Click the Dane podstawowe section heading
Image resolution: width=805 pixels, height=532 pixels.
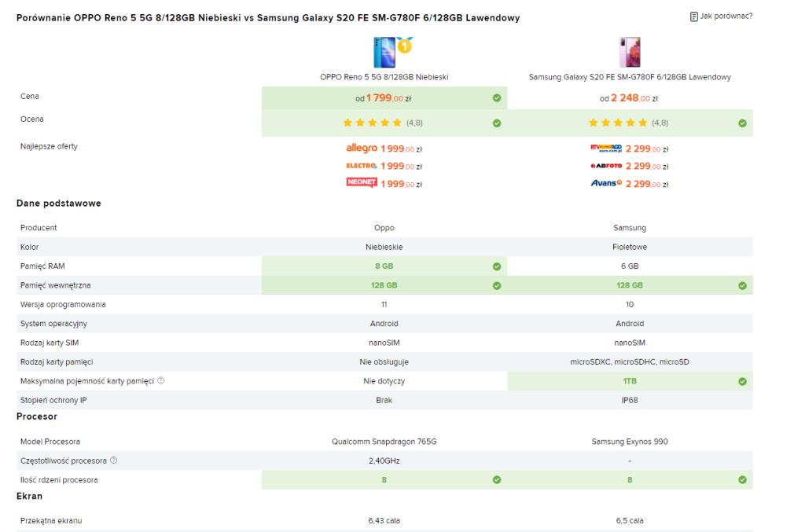click(x=58, y=204)
